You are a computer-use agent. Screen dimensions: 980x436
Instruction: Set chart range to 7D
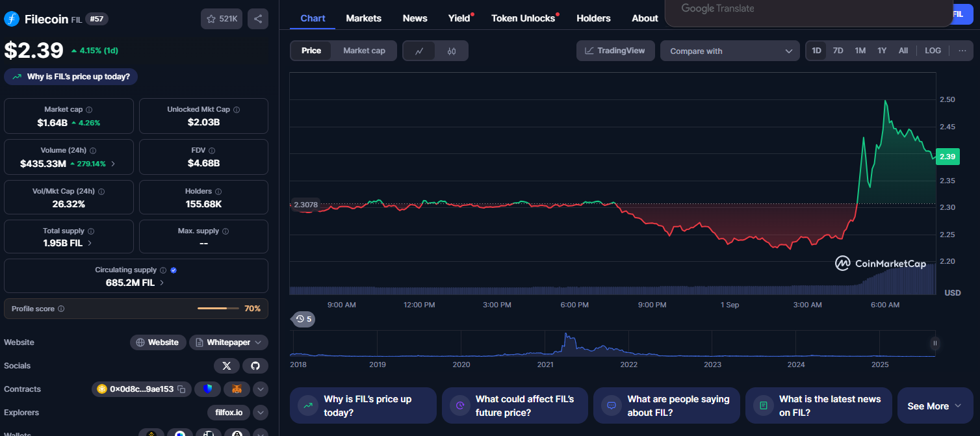tap(838, 51)
